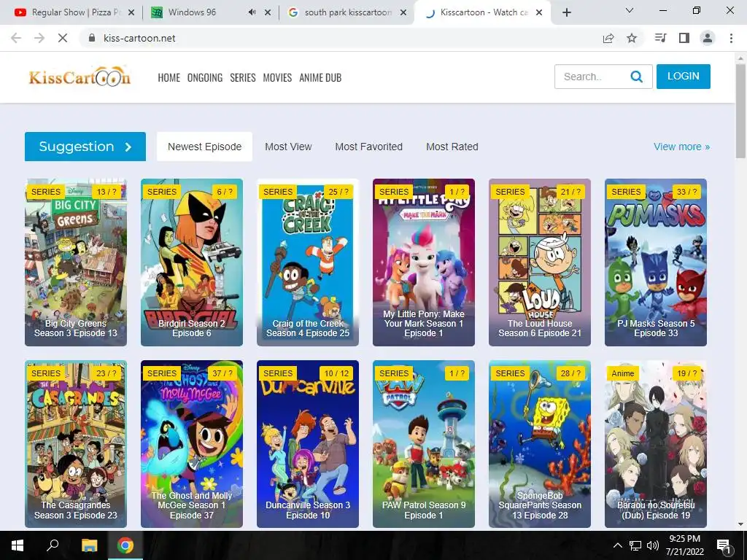
Task: Click the scrollbar down arrow
Action: tap(741, 524)
